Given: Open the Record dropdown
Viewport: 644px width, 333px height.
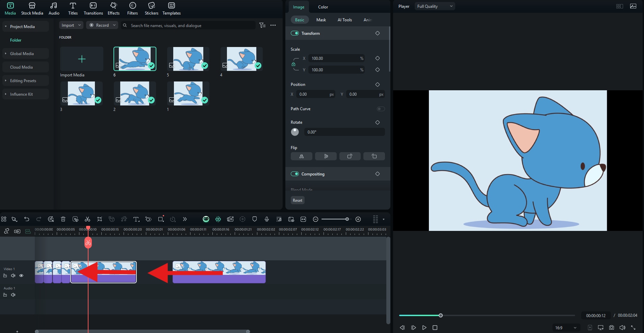Looking at the screenshot, I should [102, 25].
